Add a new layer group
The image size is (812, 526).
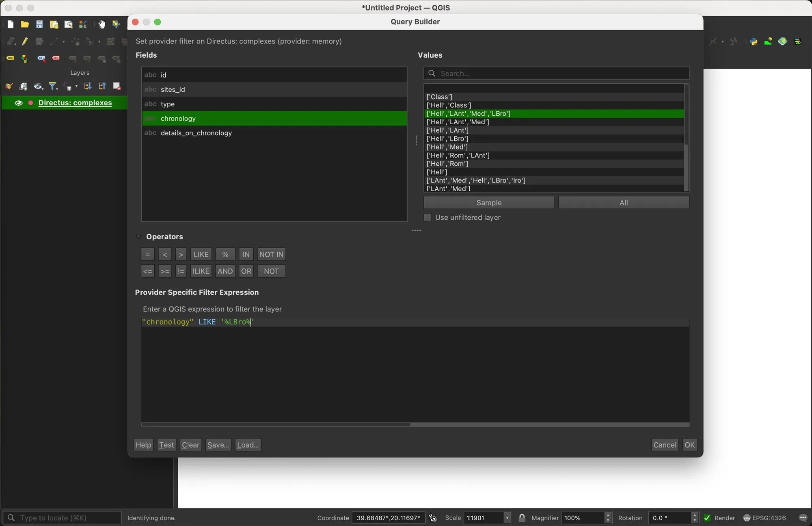tap(23, 86)
